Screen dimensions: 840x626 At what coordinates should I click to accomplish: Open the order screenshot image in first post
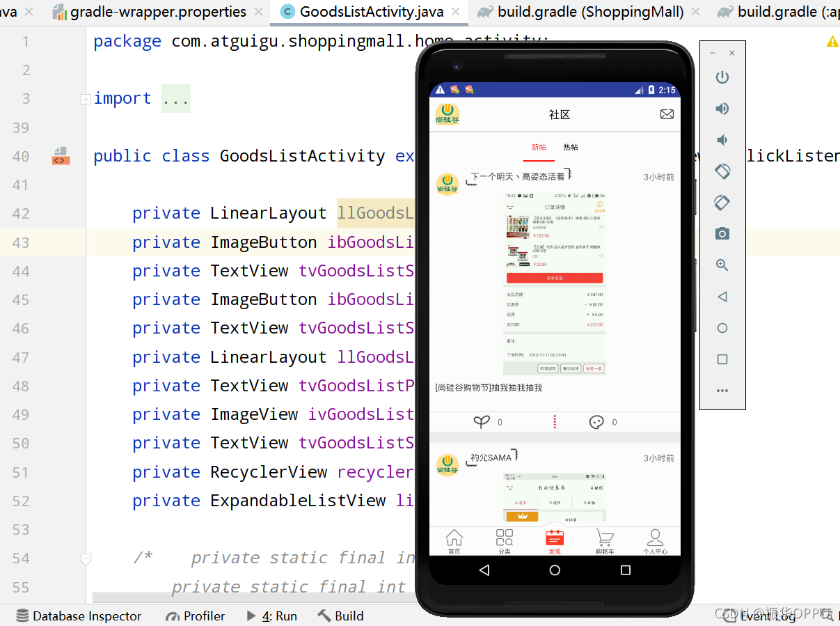[x=555, y=283]
